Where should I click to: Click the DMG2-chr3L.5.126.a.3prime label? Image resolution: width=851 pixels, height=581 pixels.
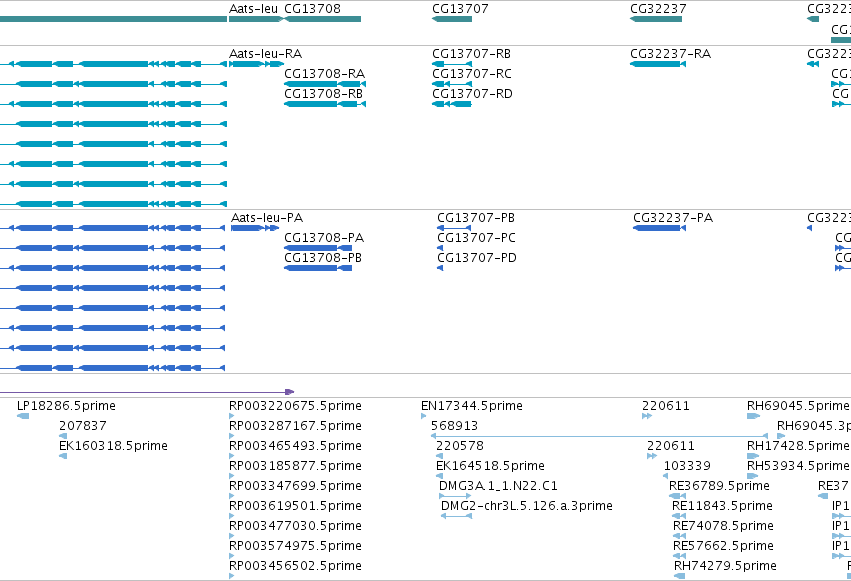(526, 506)
